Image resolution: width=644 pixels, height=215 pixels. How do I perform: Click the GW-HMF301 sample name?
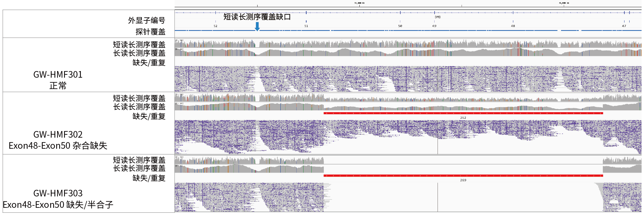[58, 74]
